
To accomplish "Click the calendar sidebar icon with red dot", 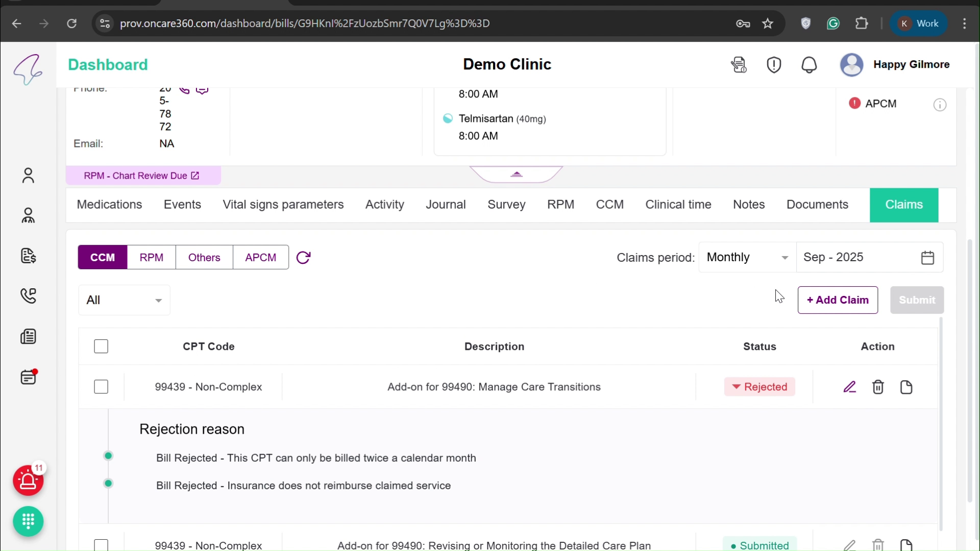I will [28, 378].
